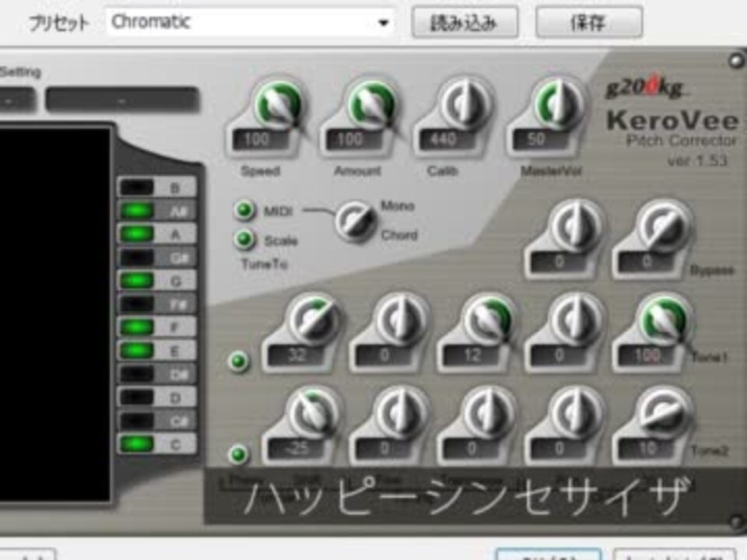
Task: Click the Bypass knob
Action: [x=665, y=226]
